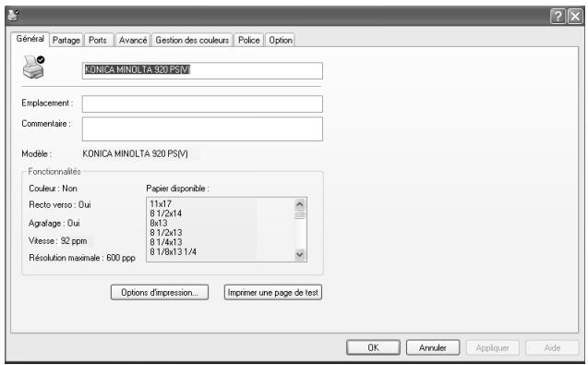This screenshot has width=588, height=365.
Task: Click the paper list scrollbar thumb
Action: (300, 214)
